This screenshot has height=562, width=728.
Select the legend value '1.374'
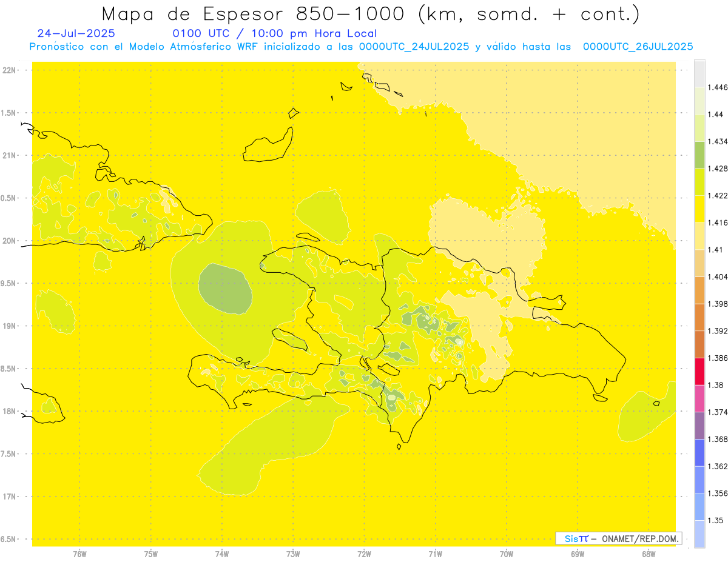[x=718, y=412]
